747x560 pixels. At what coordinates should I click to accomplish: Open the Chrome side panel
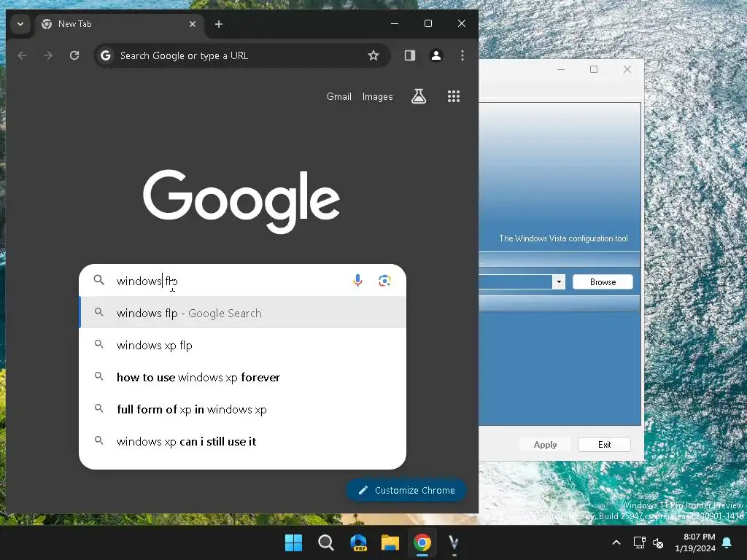(x=410, y=55)
